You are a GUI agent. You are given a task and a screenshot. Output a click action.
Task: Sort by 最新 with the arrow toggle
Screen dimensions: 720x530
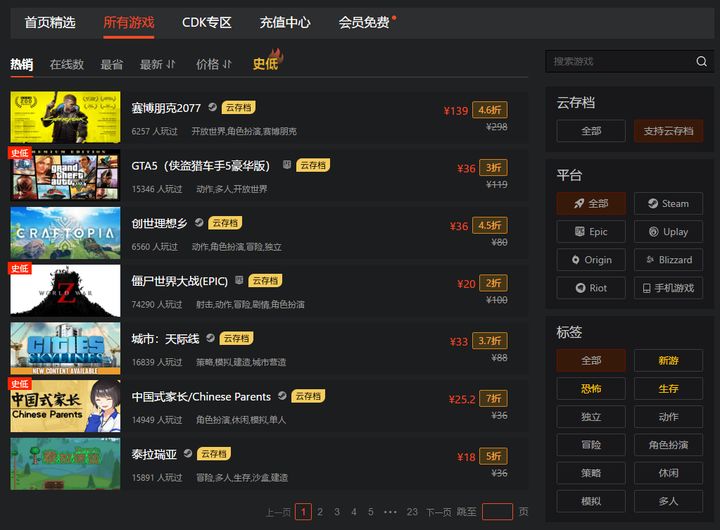tap(158, 64)
